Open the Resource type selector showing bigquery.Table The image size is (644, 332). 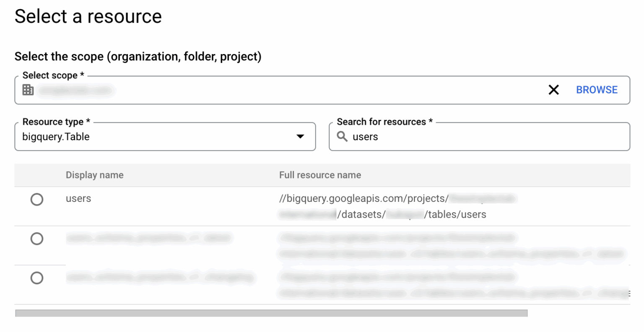(x=165, y=136)
